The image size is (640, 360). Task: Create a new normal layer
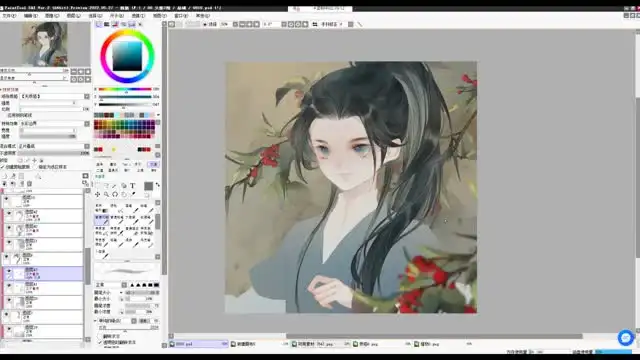click(x=5, y=176)
